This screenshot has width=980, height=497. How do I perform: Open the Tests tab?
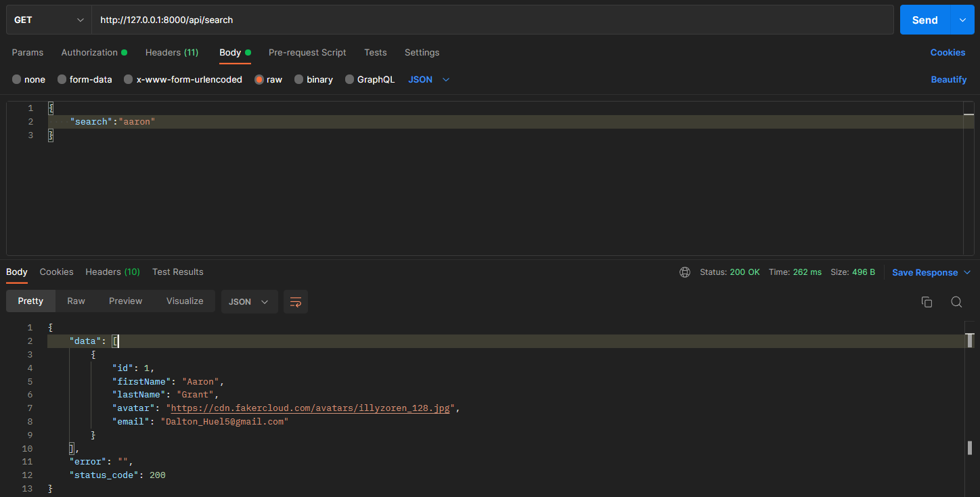point(376,52)
